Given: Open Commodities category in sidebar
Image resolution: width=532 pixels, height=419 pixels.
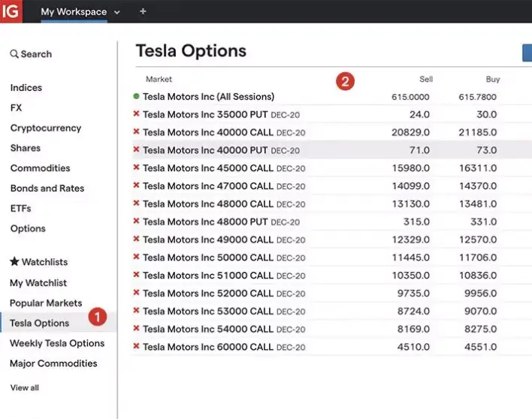Looking at the screenshot, I should pyautogui.click(x=40, y=168).
